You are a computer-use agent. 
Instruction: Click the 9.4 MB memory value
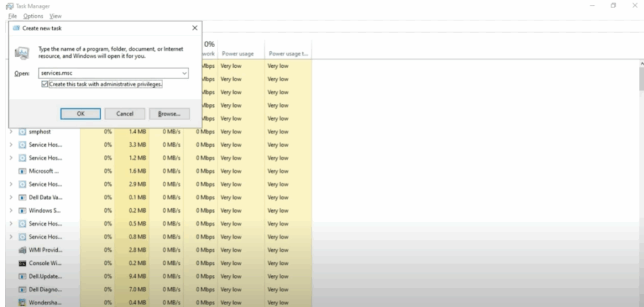[137, 277]
